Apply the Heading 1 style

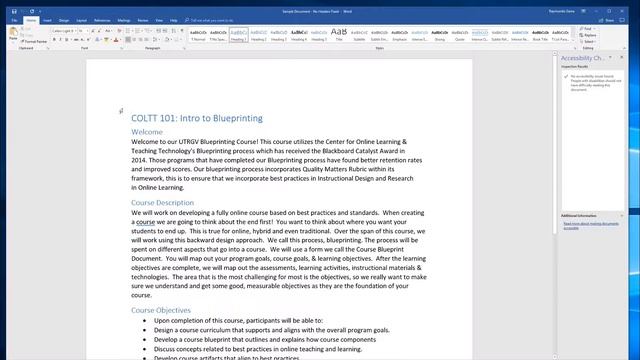point(238,35)
